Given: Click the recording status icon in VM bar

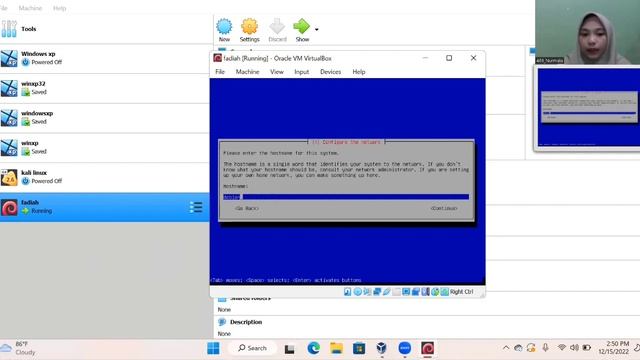Looking at the screenshot, I should click(x=416, y=292).
